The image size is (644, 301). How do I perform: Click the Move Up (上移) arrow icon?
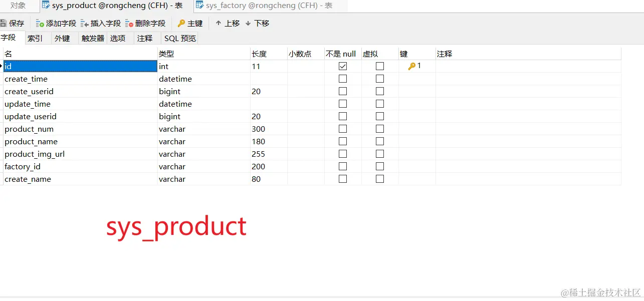click(x=219, y=23)
